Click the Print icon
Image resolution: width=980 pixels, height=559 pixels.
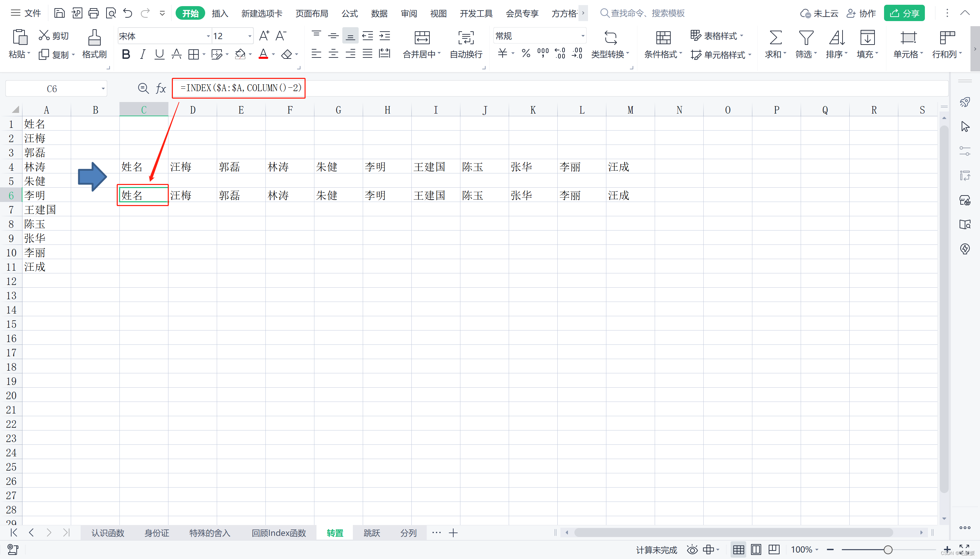pyautogui.click(x=93, y=14)
